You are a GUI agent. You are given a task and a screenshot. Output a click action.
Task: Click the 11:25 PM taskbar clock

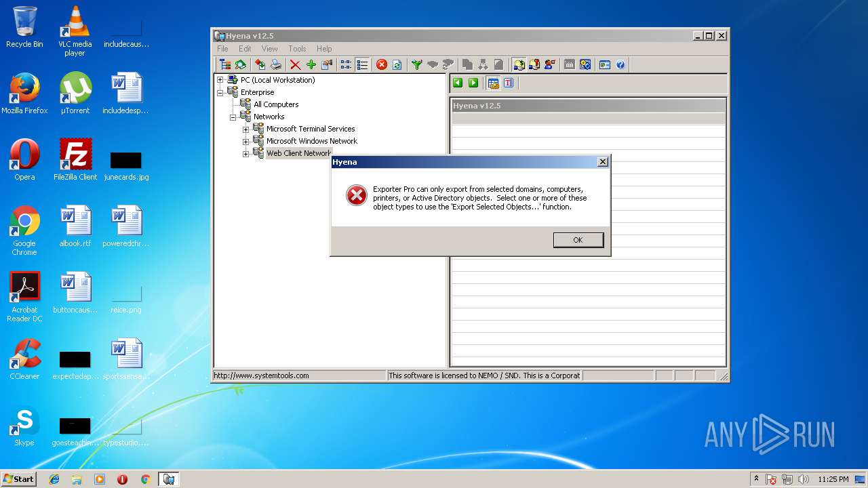coord(833,479)
